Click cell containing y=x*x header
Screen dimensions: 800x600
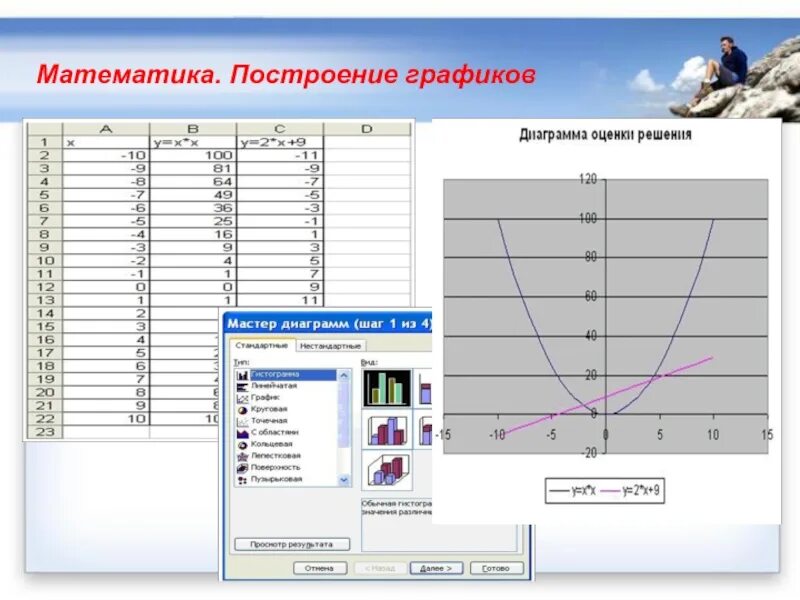(193, 142)
